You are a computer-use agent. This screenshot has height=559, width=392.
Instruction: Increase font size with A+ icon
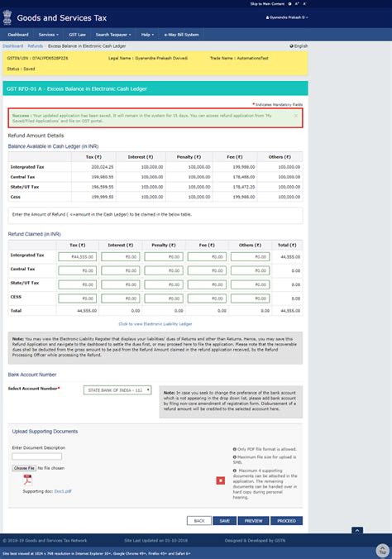pos(297,4)
